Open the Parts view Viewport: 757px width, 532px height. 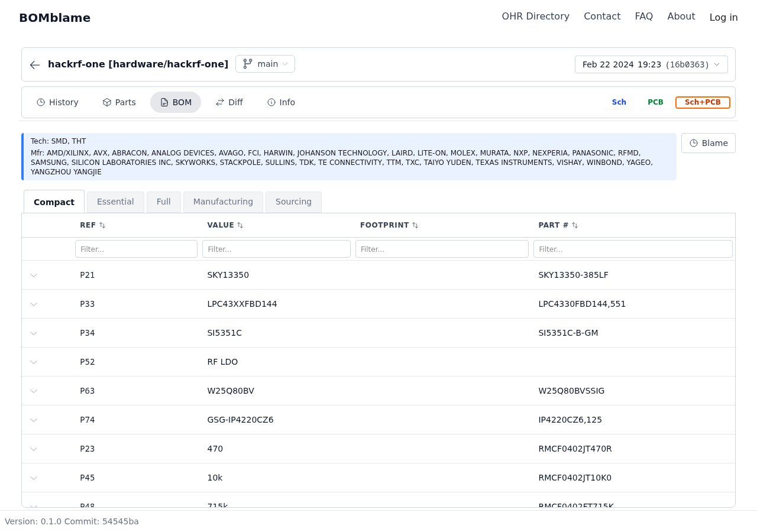[x=119, y=102]
